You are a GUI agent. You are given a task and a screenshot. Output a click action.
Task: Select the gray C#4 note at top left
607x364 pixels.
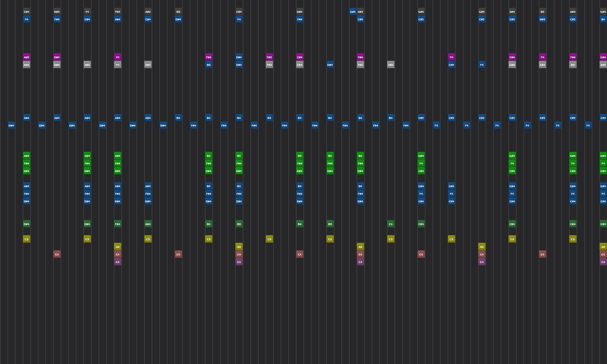(x=26, y=11)
